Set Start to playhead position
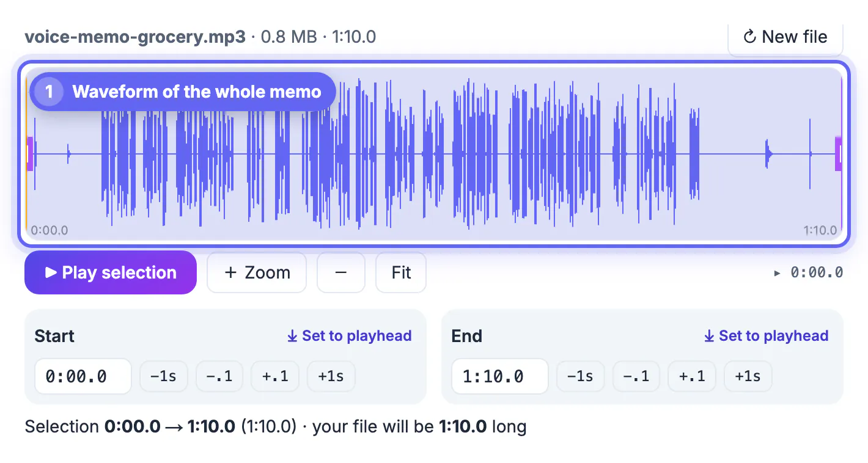This screenshot has height=463, width=868. click(x=350, y=336)
